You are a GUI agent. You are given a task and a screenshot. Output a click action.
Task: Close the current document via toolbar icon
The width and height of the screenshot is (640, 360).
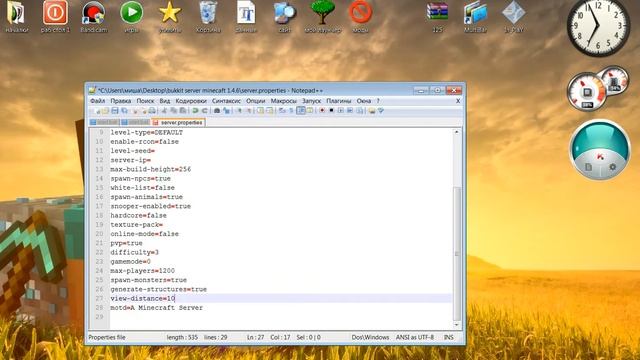(134, 111)
